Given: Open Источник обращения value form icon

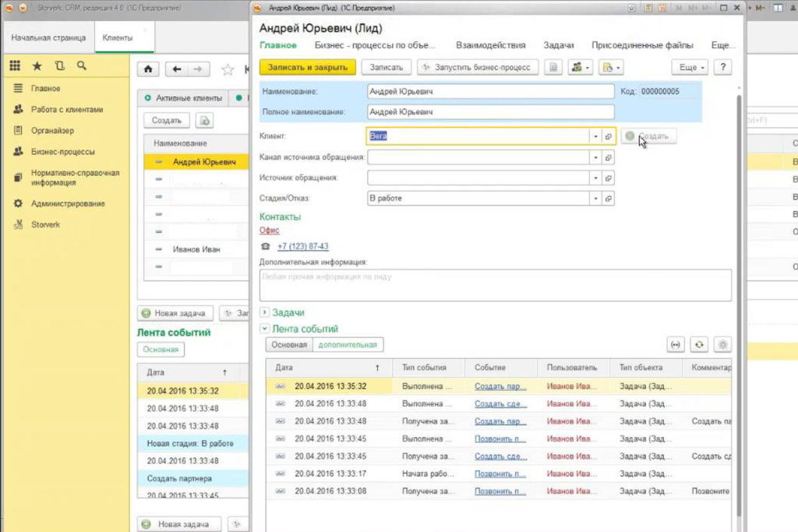Looking at the screenshot, I should [x=608, y=178].
